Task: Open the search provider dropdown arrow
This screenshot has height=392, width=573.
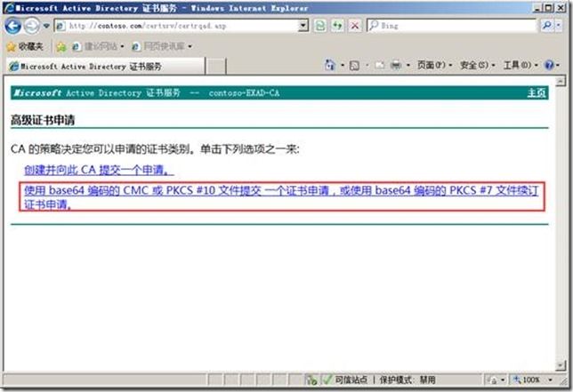Action: (x=559, y=26)
